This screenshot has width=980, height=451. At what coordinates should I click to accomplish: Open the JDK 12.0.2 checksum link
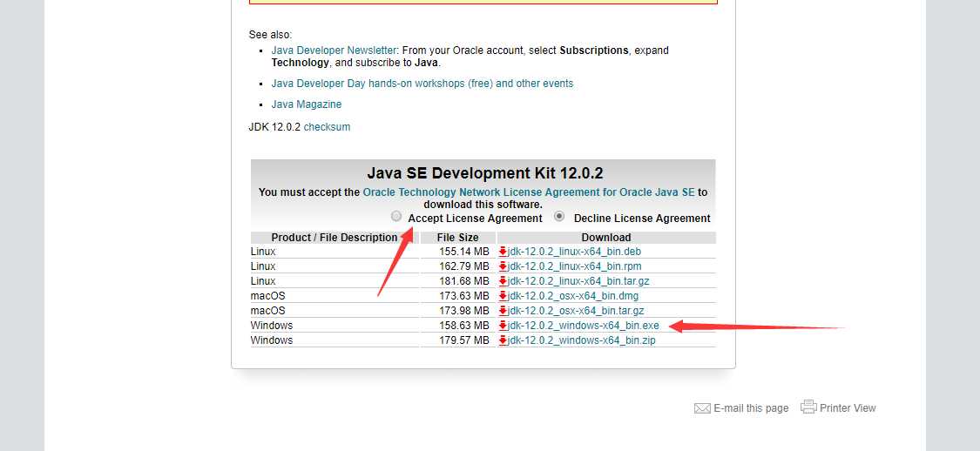click(327, 127)
